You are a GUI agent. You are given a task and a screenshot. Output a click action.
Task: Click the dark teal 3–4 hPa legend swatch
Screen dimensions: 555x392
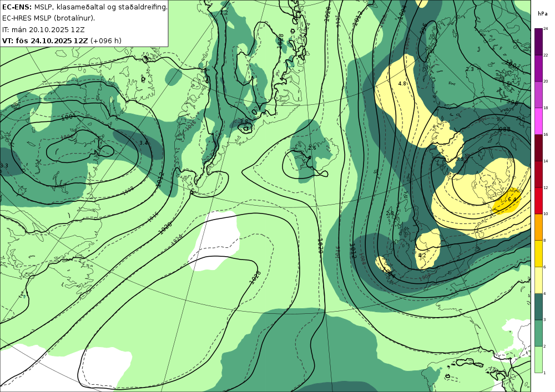click(538, 307)
